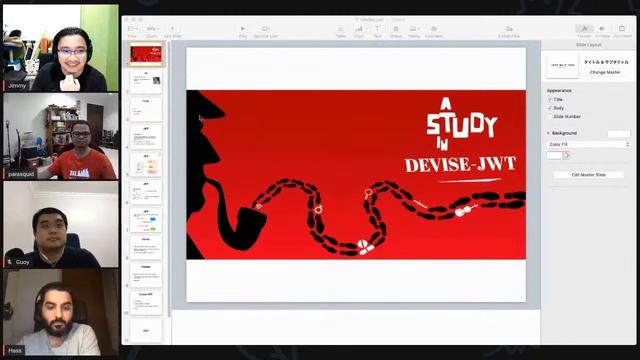This screenshot has width=640, height=360.
Task: Click the Collaborate toolbar icon
Action: [509, 29]
